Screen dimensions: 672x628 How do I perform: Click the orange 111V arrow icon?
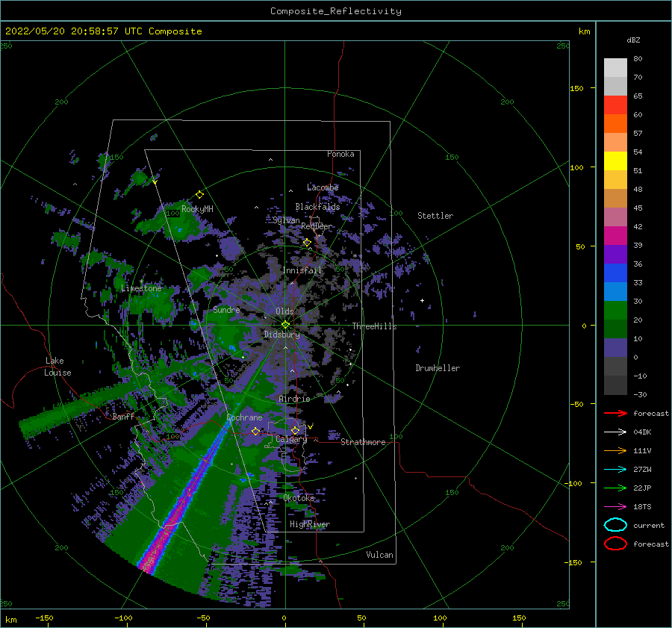click(x=615, y=450)
